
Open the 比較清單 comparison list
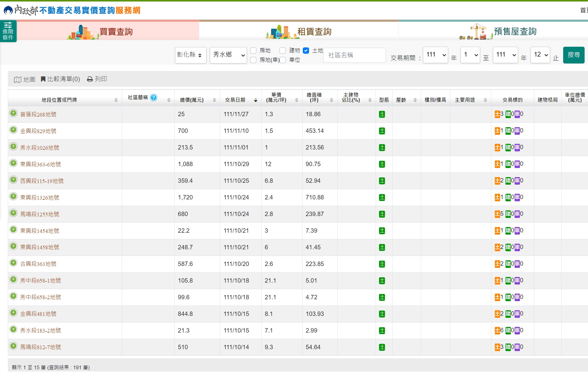[61, 79]
